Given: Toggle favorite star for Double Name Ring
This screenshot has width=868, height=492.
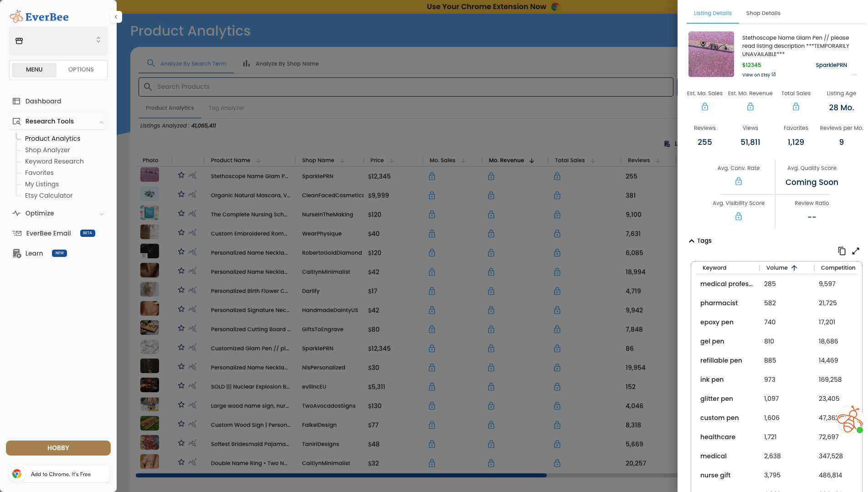Looking at the screenshot, I should click(181, 462).
